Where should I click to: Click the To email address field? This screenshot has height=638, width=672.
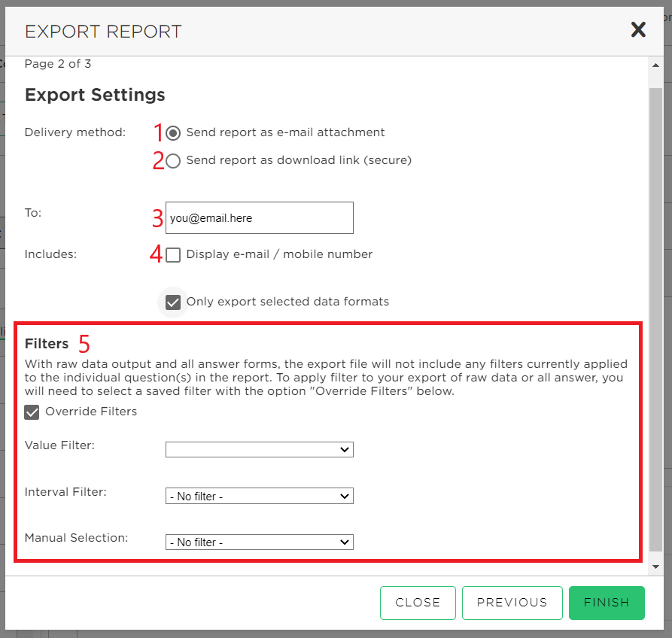260,217
